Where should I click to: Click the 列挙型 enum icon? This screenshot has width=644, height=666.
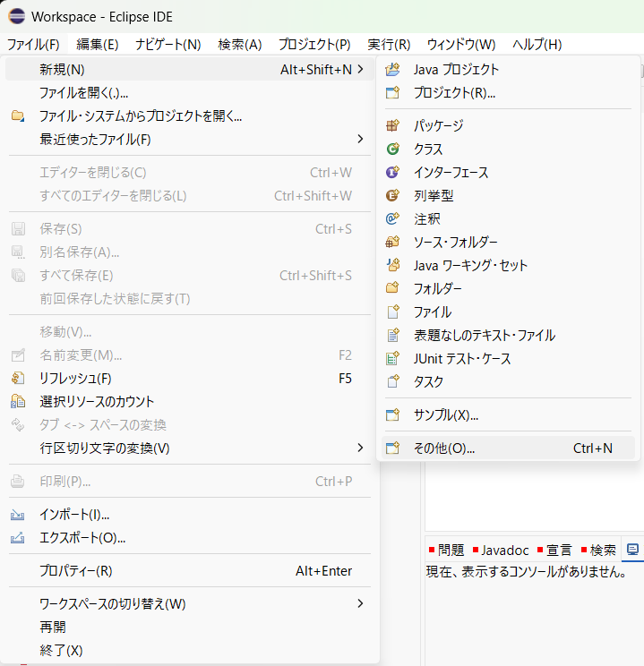click(x=391, y=196)
